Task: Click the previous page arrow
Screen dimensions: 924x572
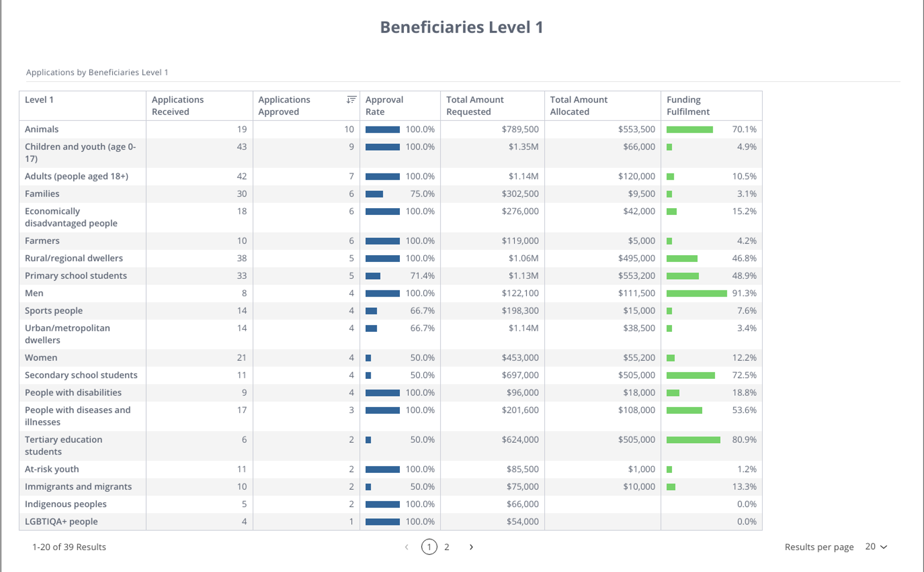Action: pos(407,547)
